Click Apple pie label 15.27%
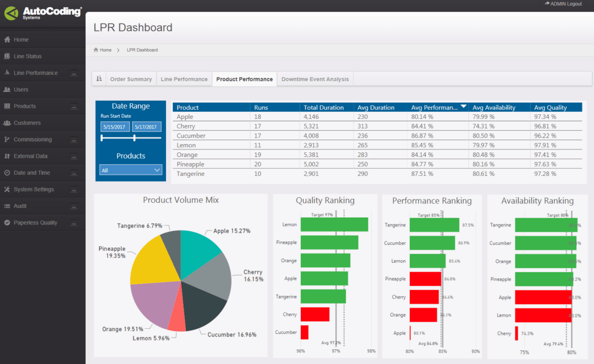Image resolution: width=594 pixels, height=364 pixels. 232,231
